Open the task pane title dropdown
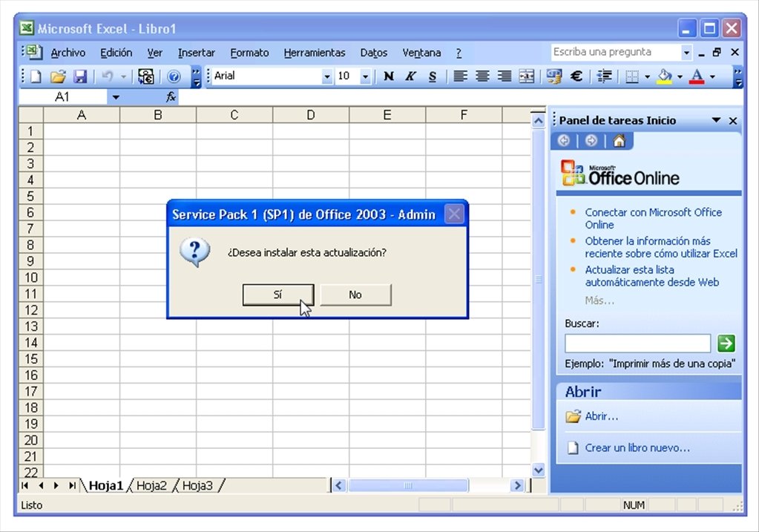Image resolution: width=759 pixels, height=532 pixels. click(x=716, y=120)
